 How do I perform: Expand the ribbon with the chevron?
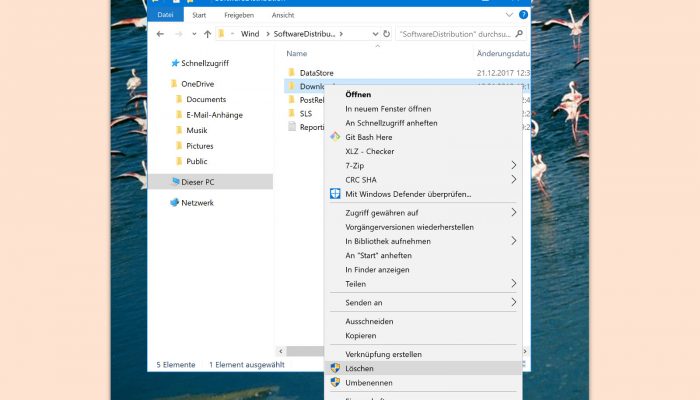(509, 15)
